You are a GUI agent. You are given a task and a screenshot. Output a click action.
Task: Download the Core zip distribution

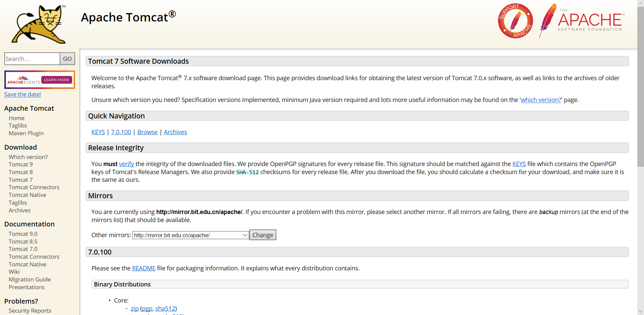pyautogui.click(x=135, y=309)
